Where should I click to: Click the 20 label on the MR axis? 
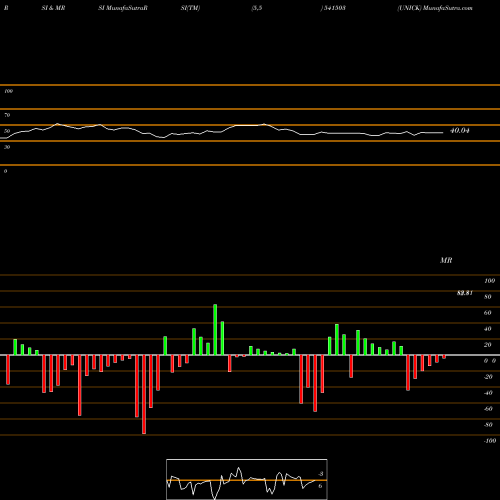(487, 345)
